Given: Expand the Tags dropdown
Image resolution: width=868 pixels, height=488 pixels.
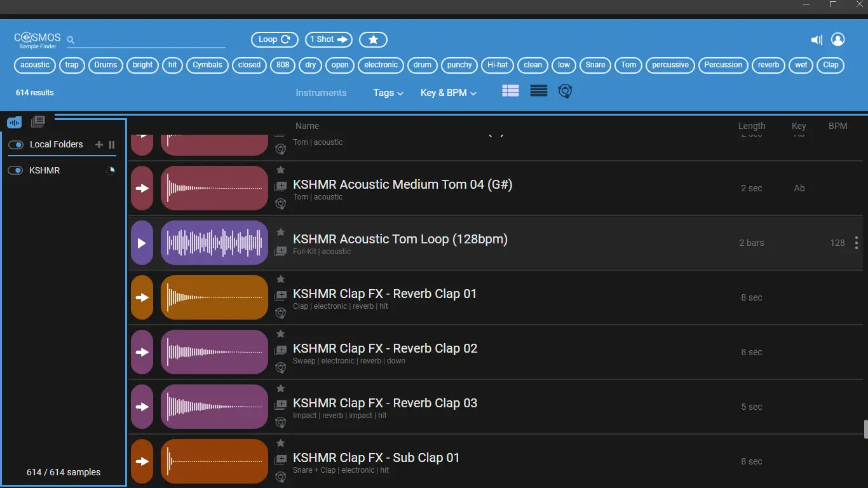Looking at the screenshot, I should 388,93.
